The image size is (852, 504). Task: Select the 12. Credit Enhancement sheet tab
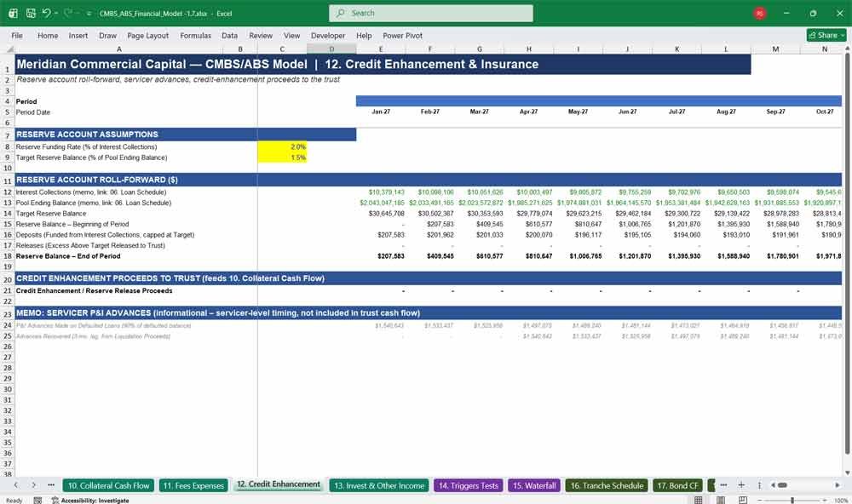pyautogui.click(x=279, y=484)
